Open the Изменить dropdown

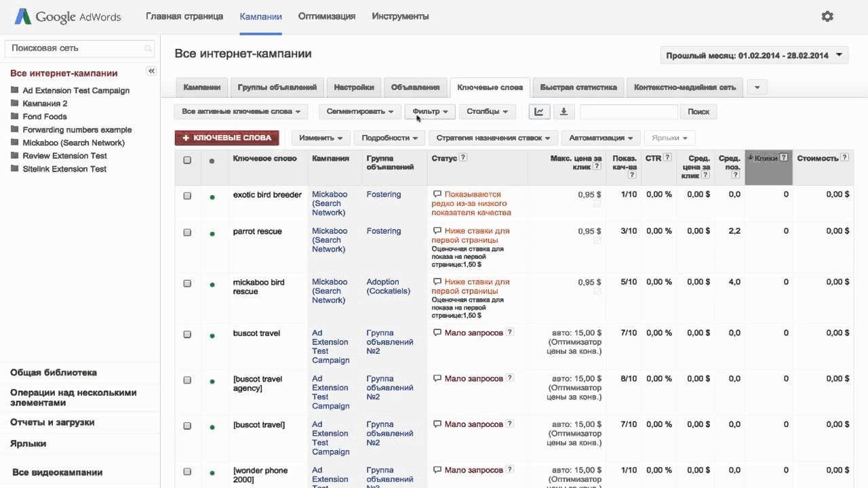(x=321, y=138)
